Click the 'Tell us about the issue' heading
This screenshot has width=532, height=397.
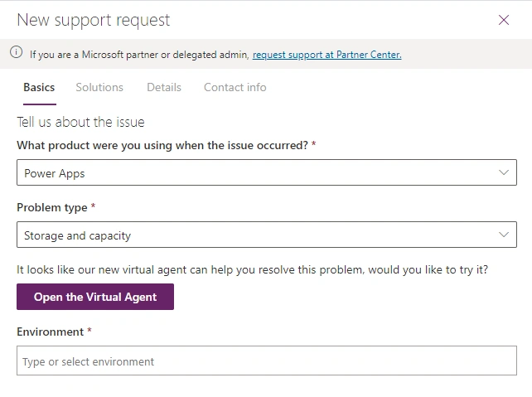coord(80,122)
